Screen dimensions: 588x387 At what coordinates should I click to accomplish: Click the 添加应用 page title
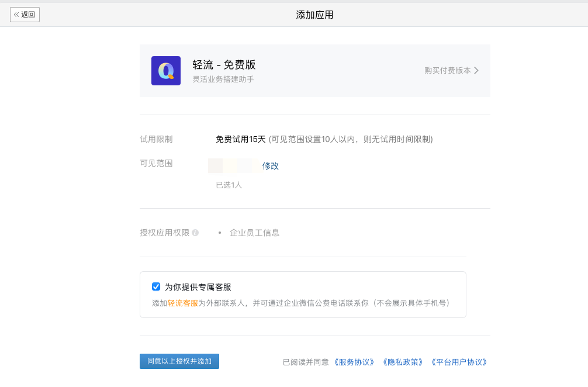pyautogui.click(x=314, y=15)
